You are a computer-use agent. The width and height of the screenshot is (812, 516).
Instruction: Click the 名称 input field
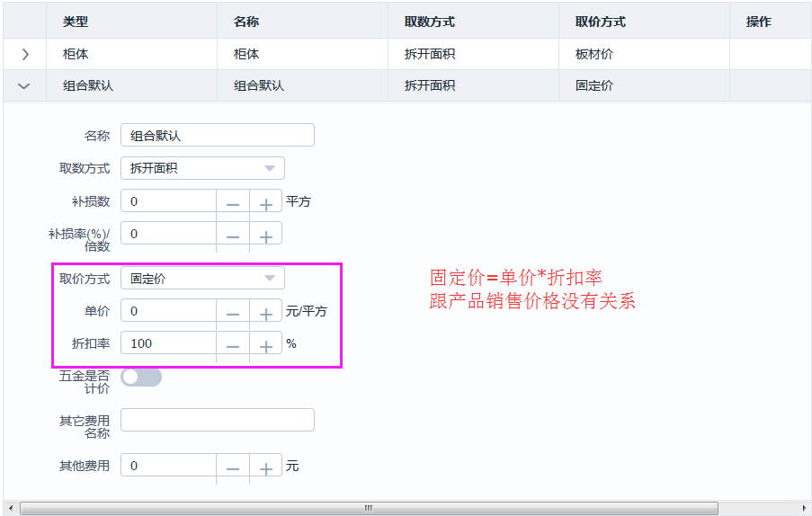217,136
